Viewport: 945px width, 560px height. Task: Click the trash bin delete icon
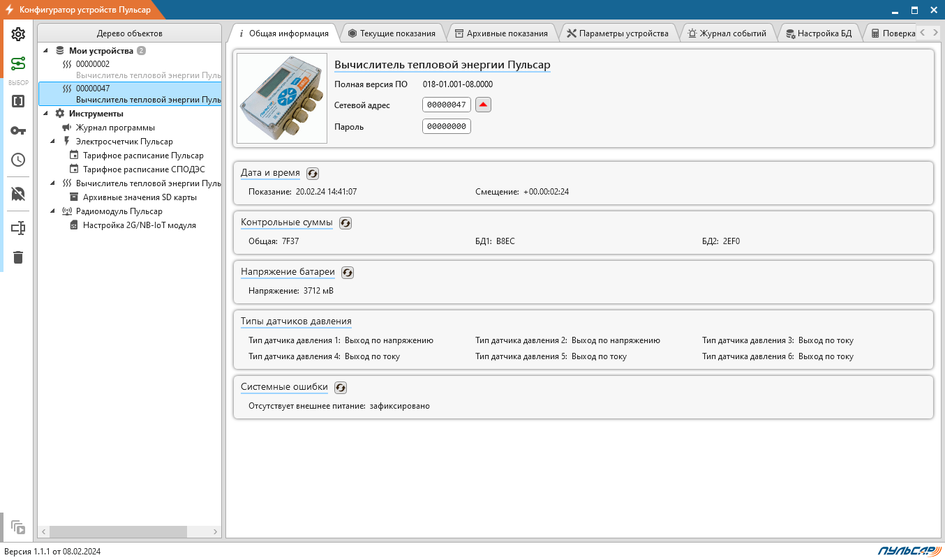click(x=18, y=257)
